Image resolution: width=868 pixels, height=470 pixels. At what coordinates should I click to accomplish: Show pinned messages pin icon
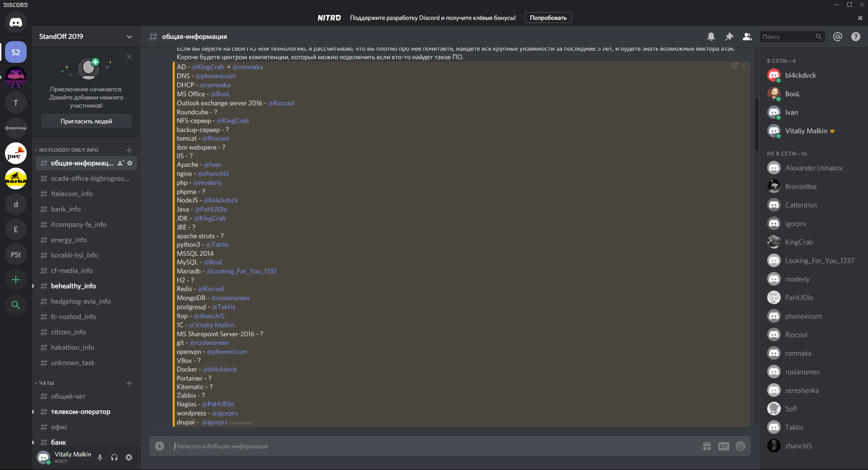[729, 37]
